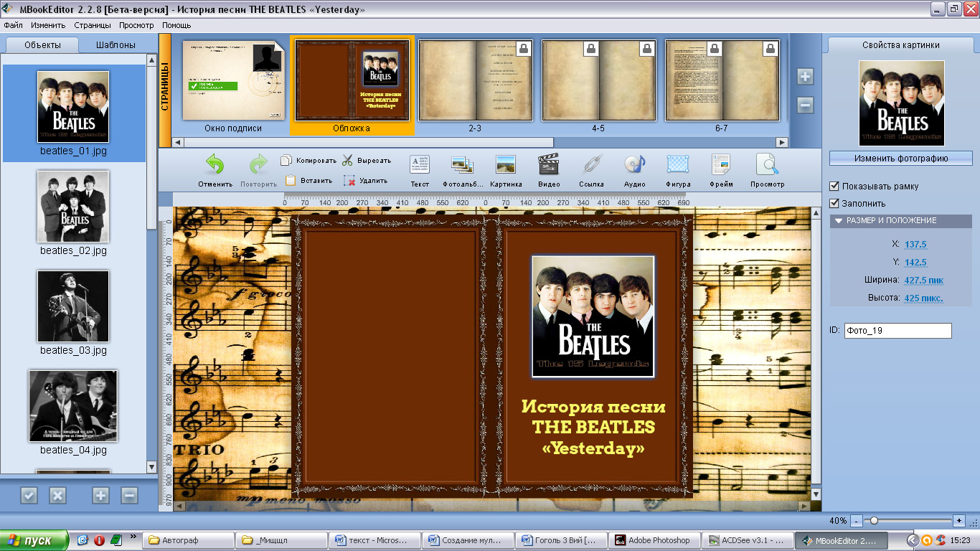Click the canvas vertical scrollbar down arrow
Screen dimensions: 980x551
816,494
